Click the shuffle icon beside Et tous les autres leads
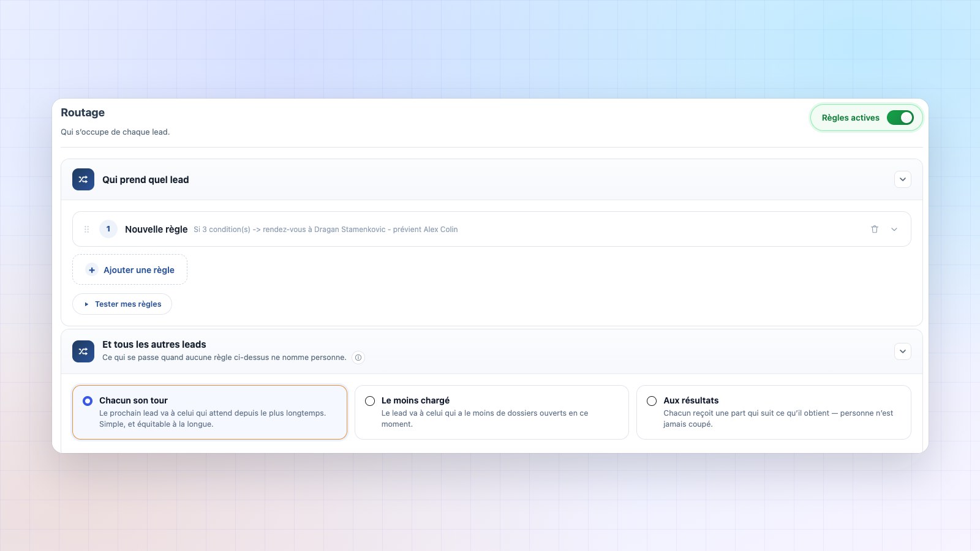 [x=83, y=351]
